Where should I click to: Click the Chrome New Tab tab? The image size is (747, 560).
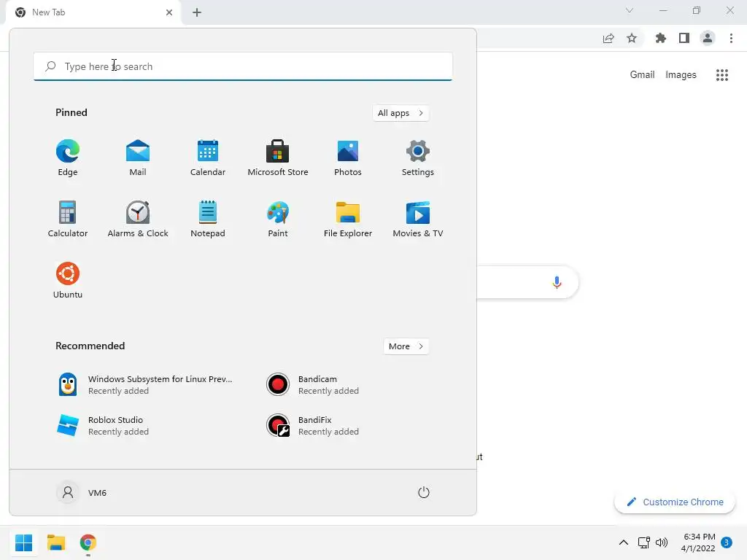(x=93, y=12)
